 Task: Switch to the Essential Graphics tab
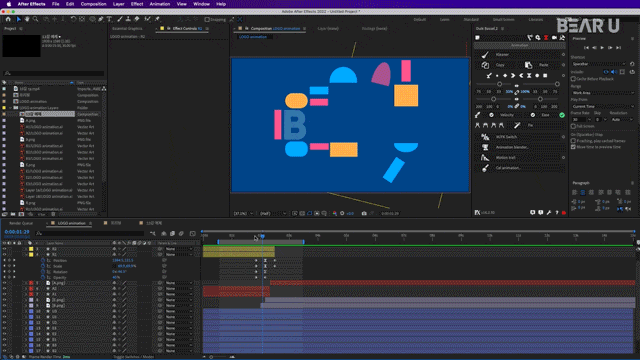[127, 29]
